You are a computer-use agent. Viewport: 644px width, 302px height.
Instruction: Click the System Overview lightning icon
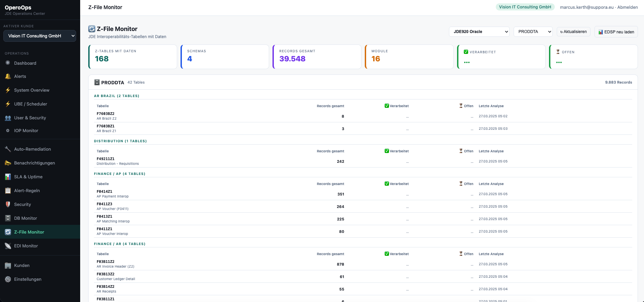pos(8,90)
